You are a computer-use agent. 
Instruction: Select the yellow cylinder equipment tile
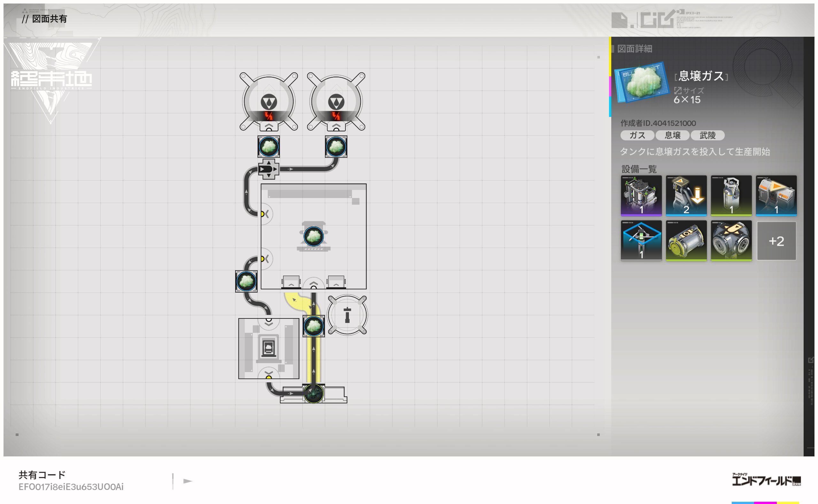pos(686,241)
